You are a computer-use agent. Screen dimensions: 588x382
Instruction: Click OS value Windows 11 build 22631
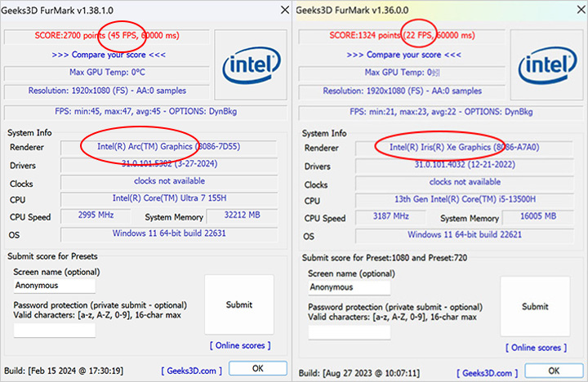[x=170, y=233]
